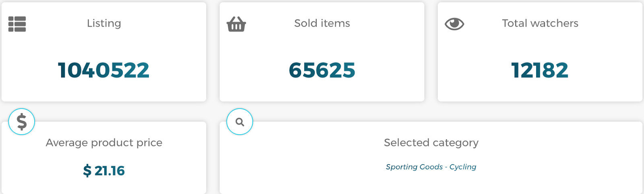Select the Total watchers heading
The height and width of the screenshot is (194, 644).
coord(540,23)
